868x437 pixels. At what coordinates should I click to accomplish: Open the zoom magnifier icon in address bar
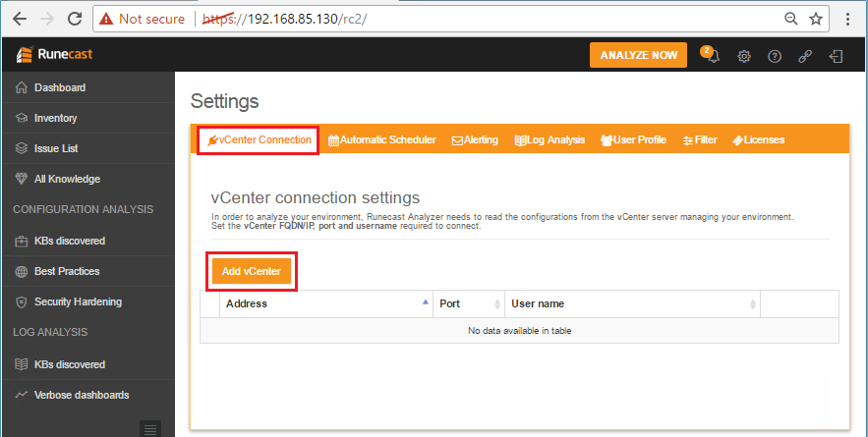coord(791,19)
